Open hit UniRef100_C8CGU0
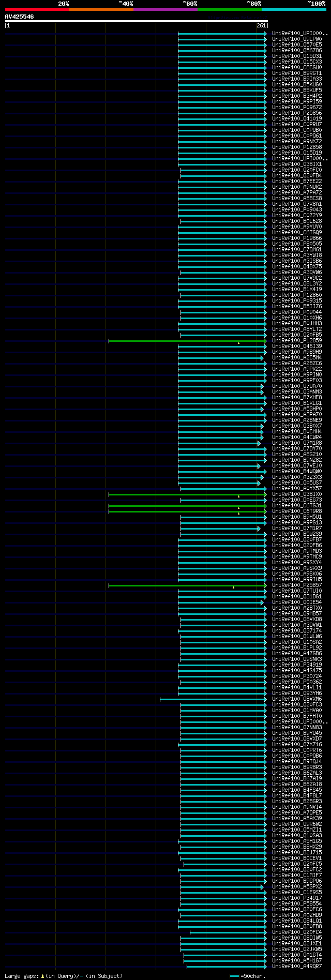 click(x=297, y=68)
